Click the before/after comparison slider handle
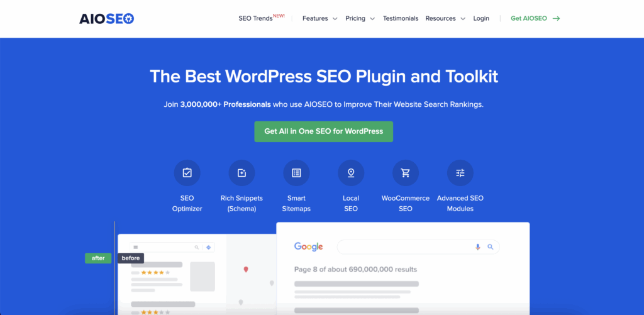The image size is (644, 315). (x=114, y=268)
